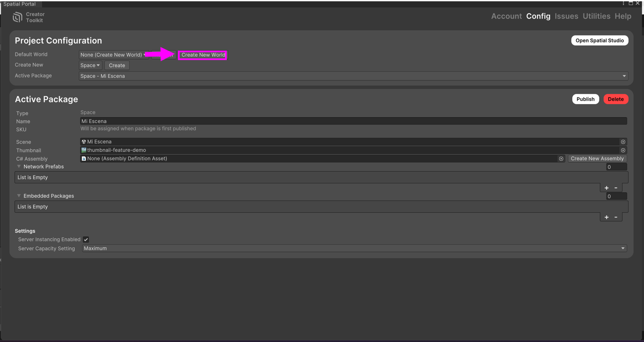Click the SKU 'Will be assigned' note

click(x=138, y=128)
